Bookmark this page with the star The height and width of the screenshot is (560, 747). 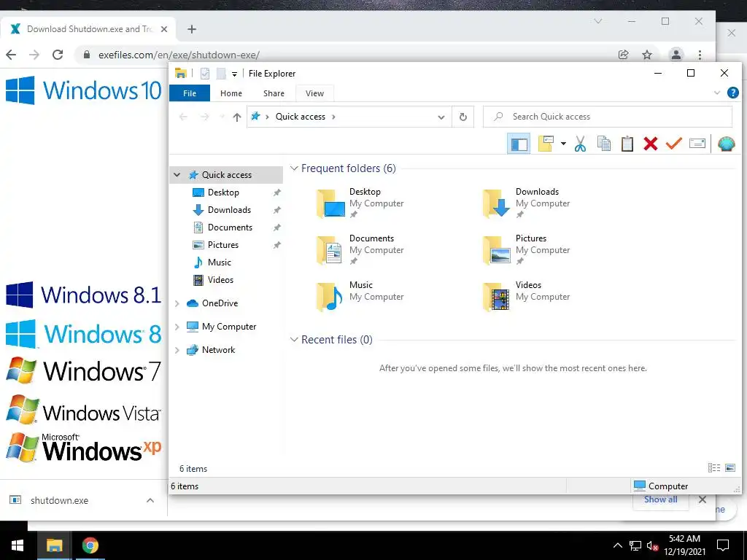point(647,55)
